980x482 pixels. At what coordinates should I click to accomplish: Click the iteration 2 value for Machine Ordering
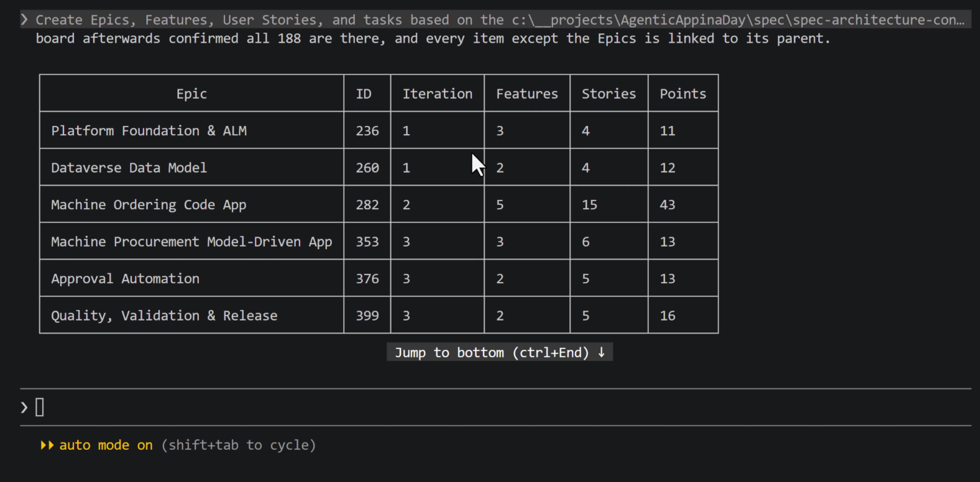pyautogui.click(x=406, y=204)
